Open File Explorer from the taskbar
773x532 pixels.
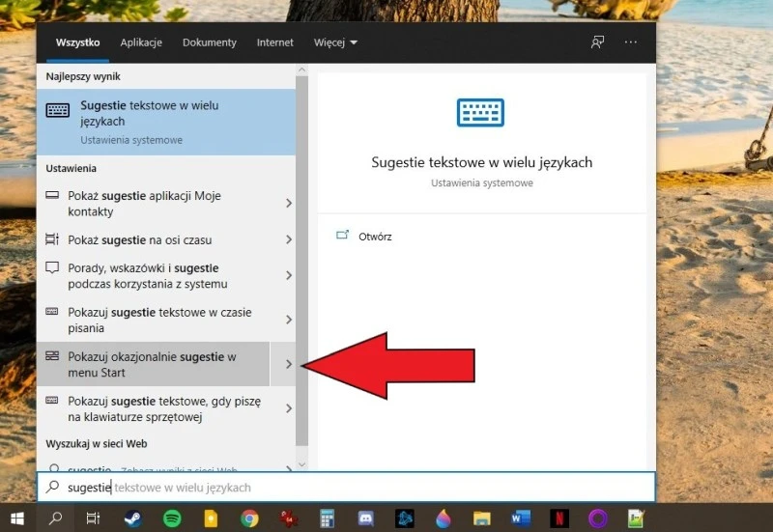coord(482,518)
